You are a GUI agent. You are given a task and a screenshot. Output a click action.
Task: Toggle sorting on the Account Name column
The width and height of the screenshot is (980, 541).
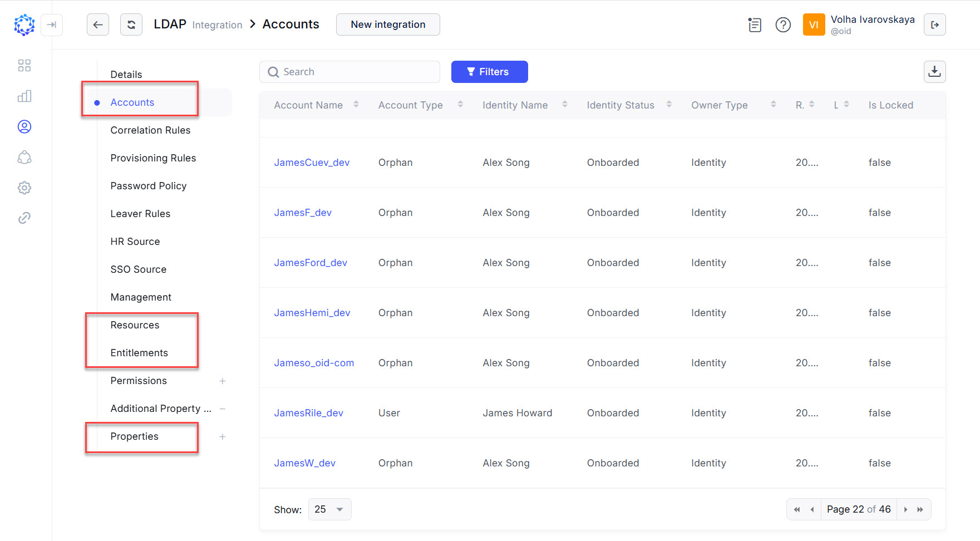point(357,104)
